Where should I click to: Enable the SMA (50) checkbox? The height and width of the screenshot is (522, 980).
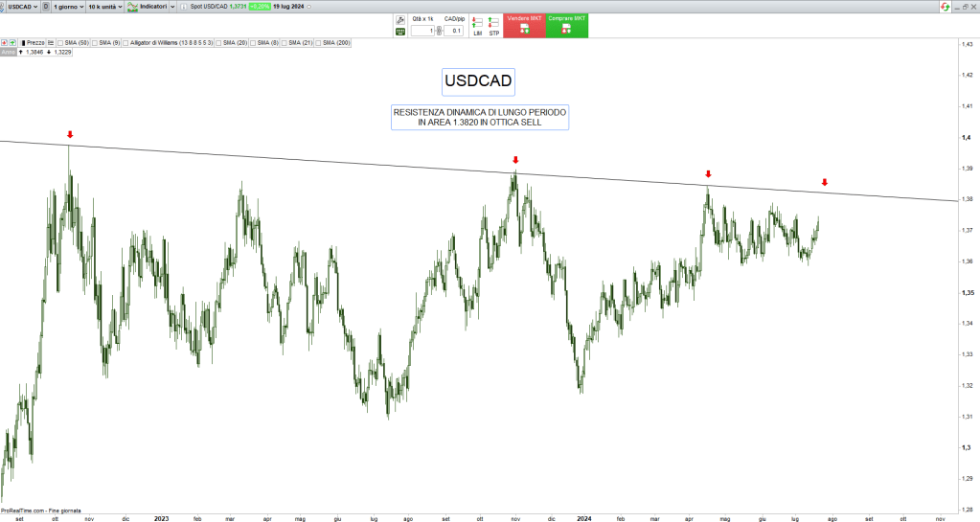(x=60, y=43)
